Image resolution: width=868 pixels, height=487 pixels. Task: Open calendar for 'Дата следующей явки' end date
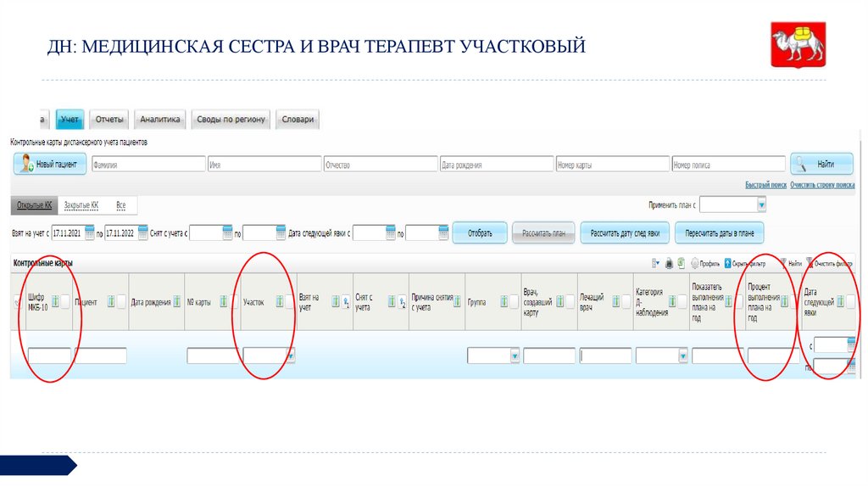click(443, 232)
